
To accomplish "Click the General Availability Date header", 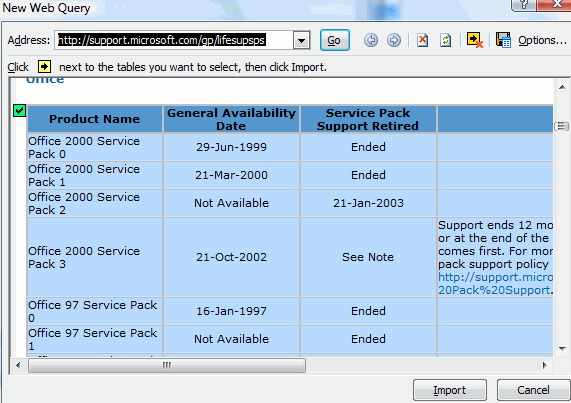I will [231, 119].
